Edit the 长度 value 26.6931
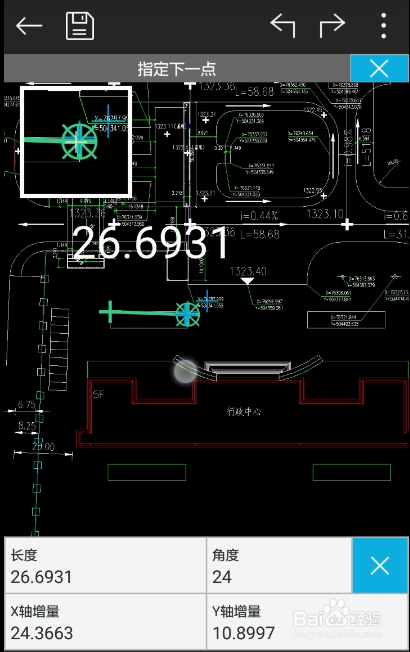 pyautogui.click(x=105, y=566)
